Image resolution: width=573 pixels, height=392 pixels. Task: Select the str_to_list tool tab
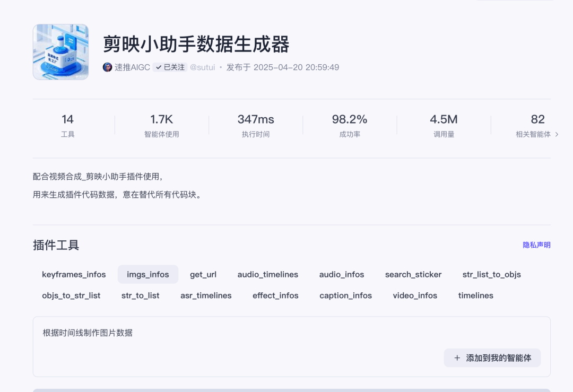click(x=140, y=295)
